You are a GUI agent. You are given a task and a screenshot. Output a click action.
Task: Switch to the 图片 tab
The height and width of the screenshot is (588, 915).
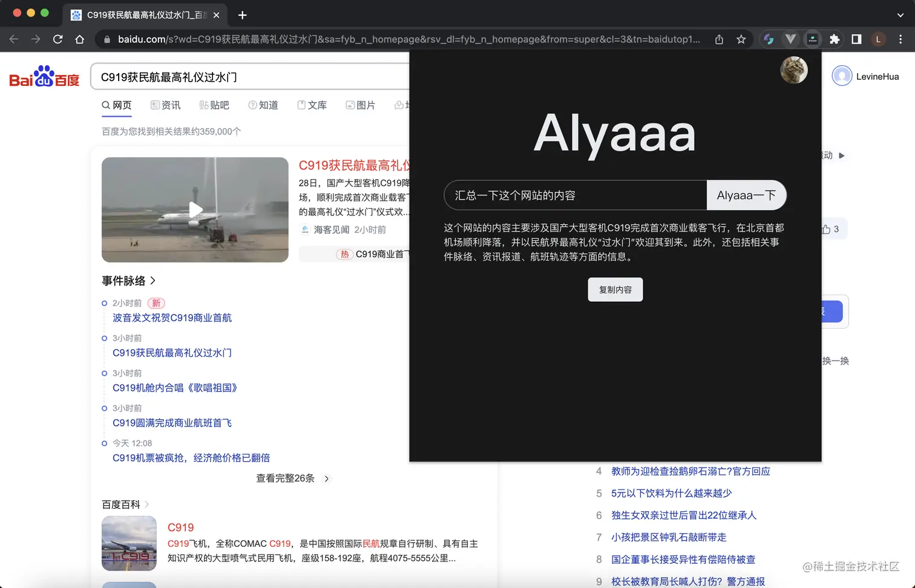(x=360, y=105)
